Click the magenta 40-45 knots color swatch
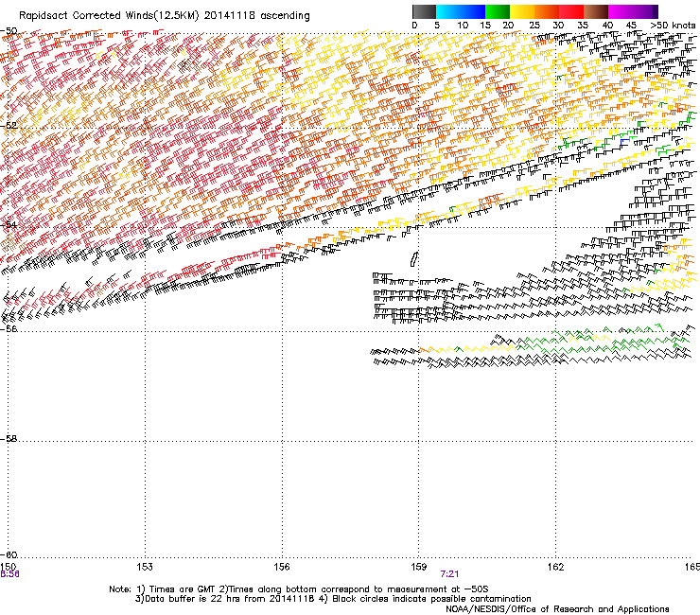Screen dimensions: 700x615 point(621,11)
